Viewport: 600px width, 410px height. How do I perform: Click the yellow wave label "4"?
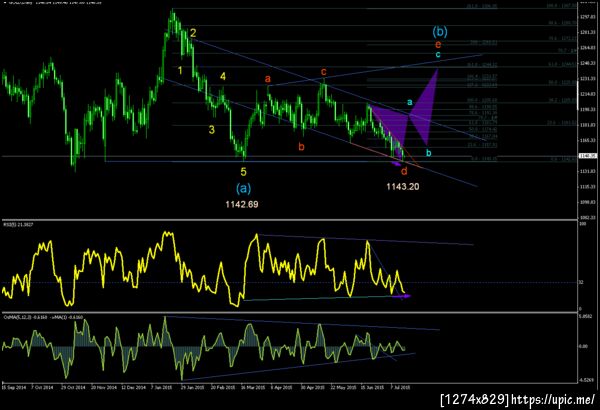(223, 77)
